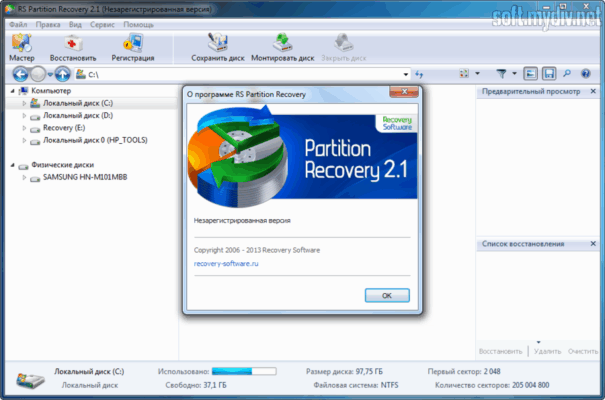605x400 pixels.
Task: Expand Локальный диск 0 (HP_TOOLS) node
Action: pyautogui.click(x=24, y=140)
